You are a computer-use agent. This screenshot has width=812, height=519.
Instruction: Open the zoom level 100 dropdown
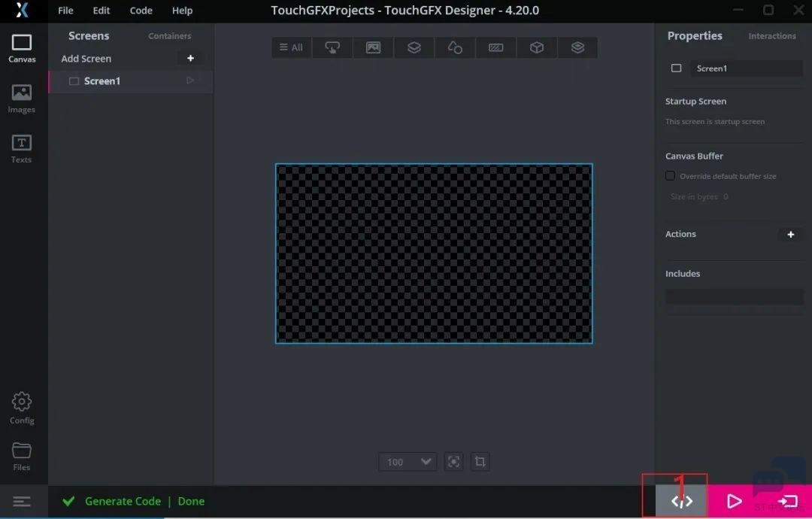(x=408, y=462)
